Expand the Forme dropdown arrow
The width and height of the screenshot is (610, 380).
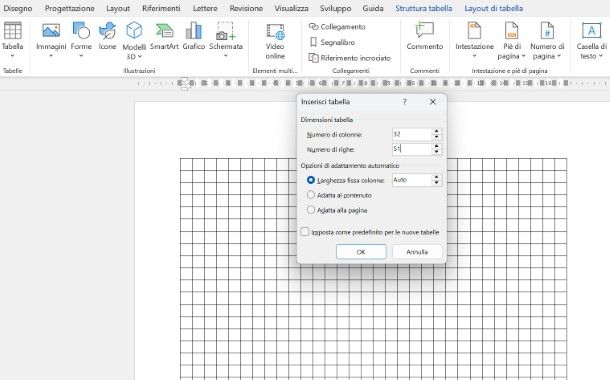tap(81, 56)
